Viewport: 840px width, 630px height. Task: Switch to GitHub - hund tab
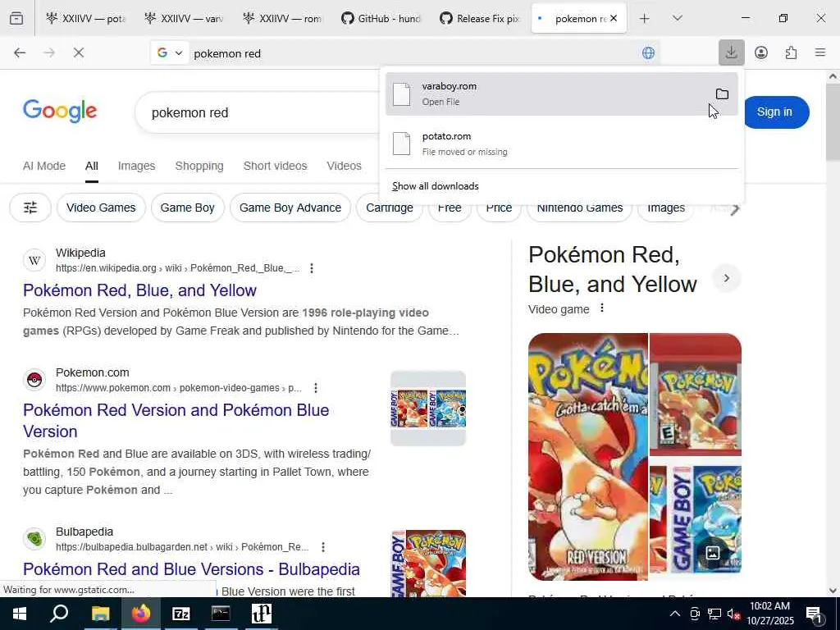pos(381,18)
